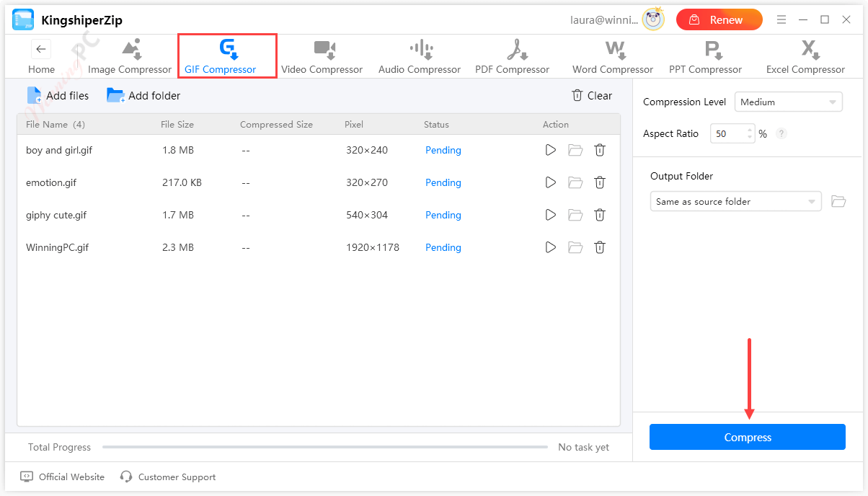The image size is (868, 496).
Task: Open output folder for emotion.gif
Action: point(575,182)
